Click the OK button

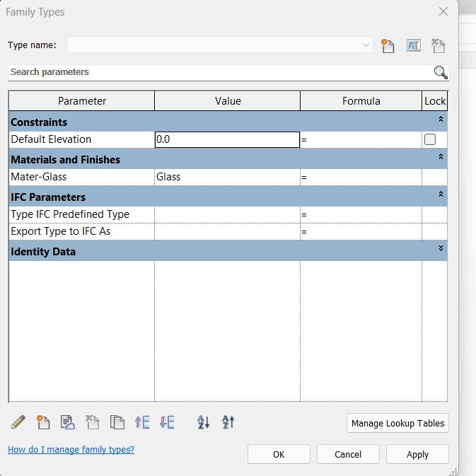pyautogui.click(x=279, y=454)
